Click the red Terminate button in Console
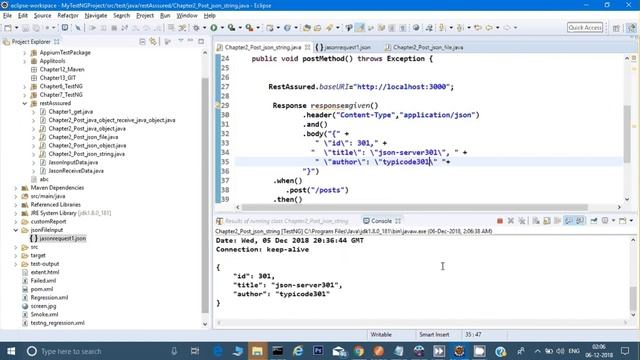Image resolution: width=640 pixels, height=360 pixels. [500, 221]
